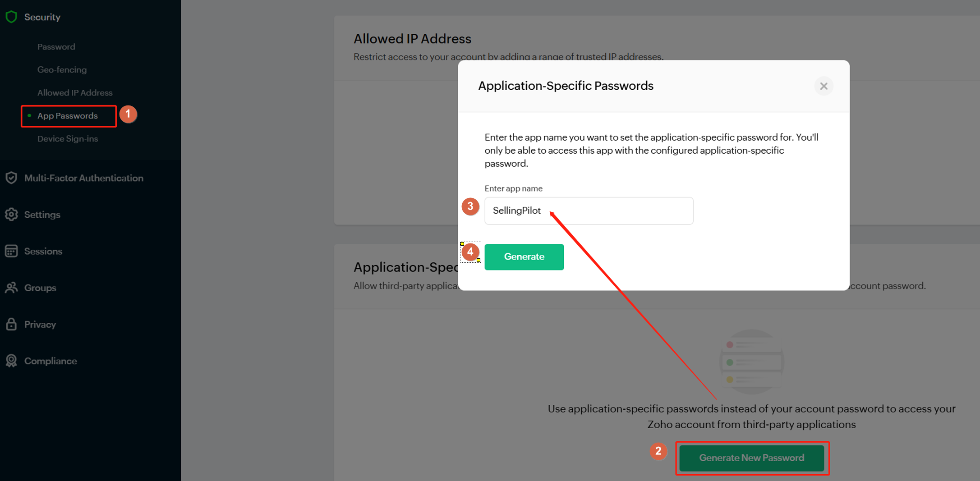The image size is (980, 481).
Task: Click the Settings gear icon
Action: (x=11, y=215)
